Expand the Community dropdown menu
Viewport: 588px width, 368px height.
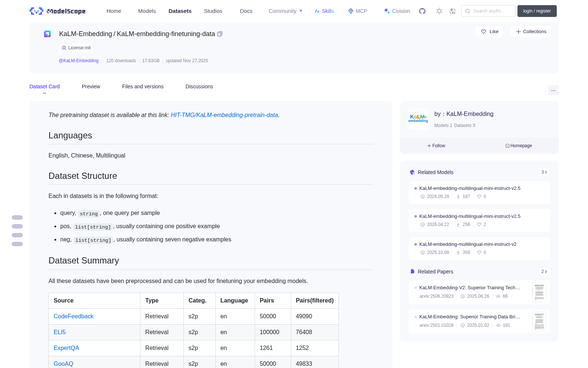click(x=286, y=11)
